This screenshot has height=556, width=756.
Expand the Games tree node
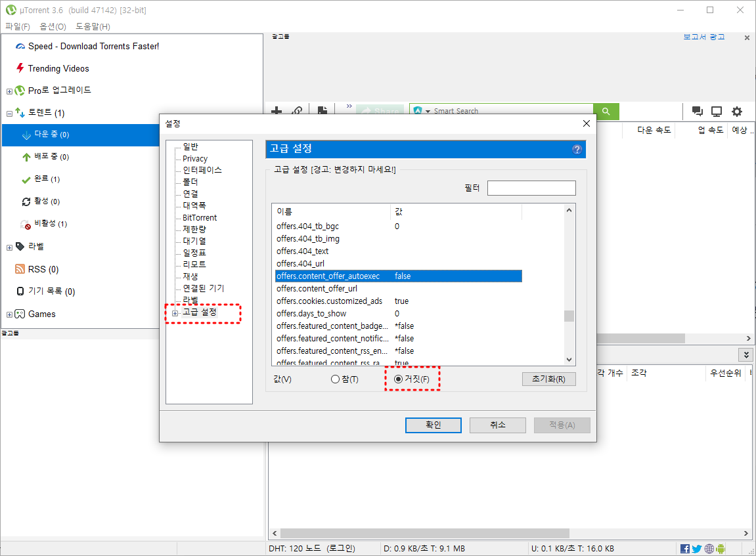point(9,314)
